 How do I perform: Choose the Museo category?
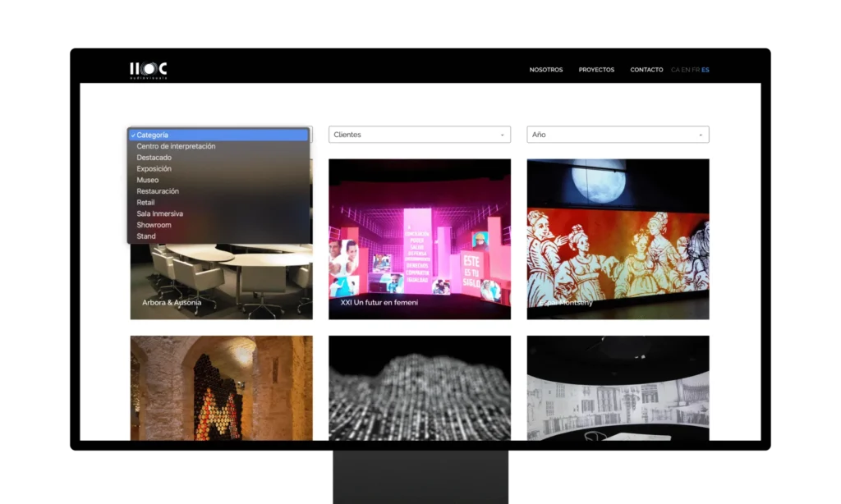[x=218, y=180]
